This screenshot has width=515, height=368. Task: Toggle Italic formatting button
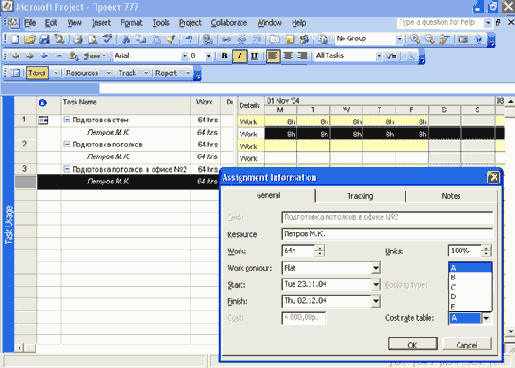pyautogui.click(x=239, y=56)
